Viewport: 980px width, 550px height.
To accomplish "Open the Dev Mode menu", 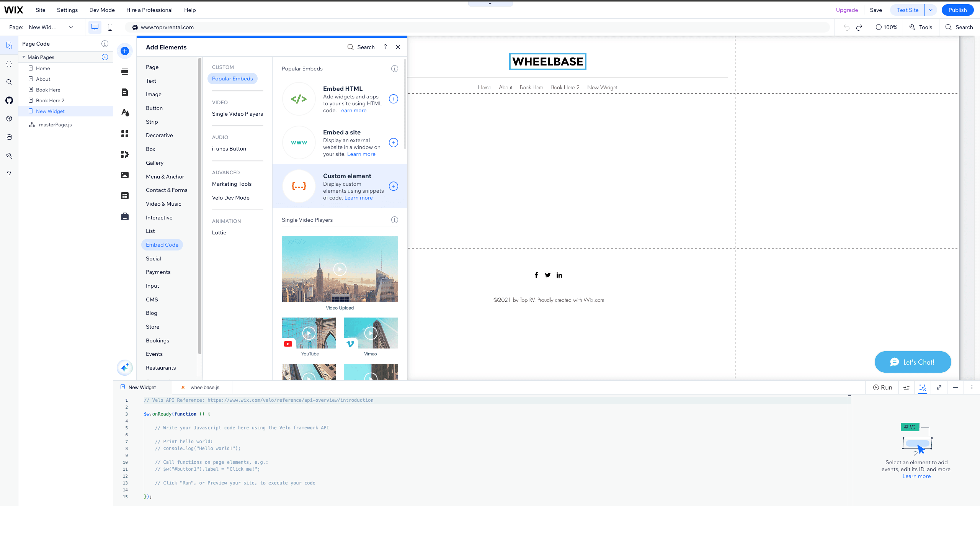I will 101,10.
